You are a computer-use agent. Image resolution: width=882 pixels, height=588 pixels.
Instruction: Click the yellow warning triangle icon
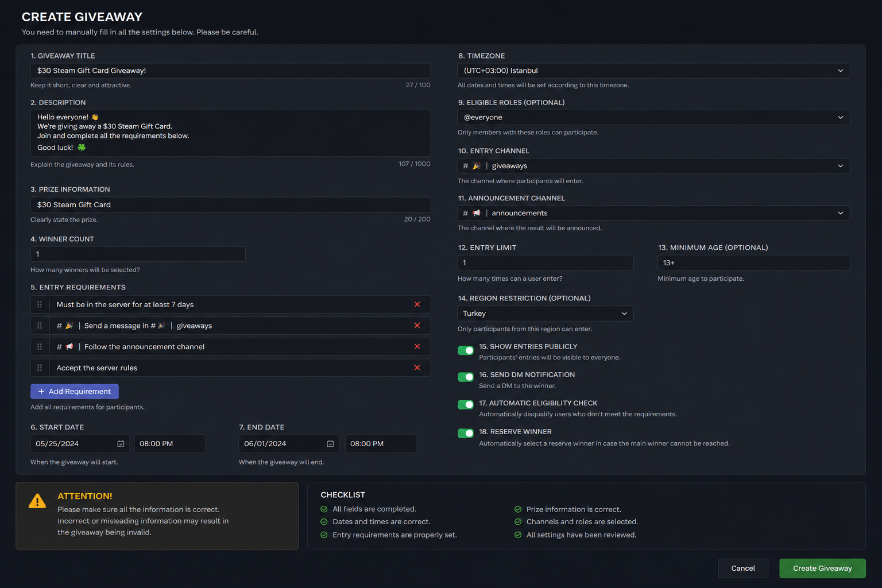tap(37, 501)
